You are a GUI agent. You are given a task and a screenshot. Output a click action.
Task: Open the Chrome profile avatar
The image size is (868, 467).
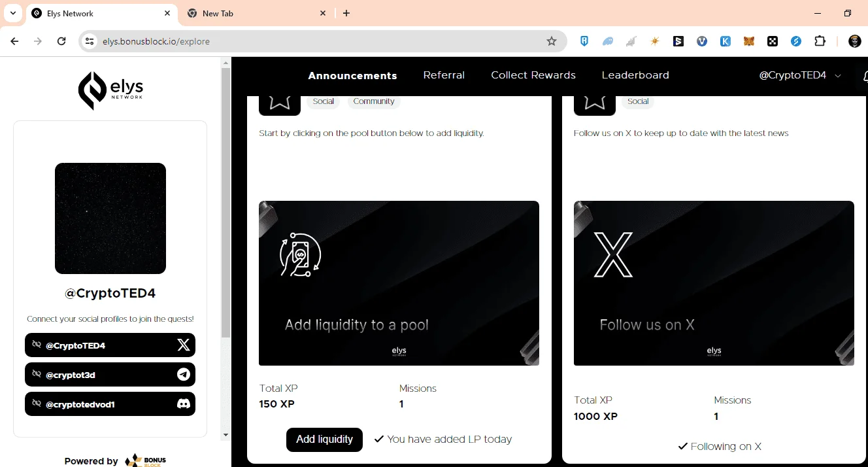pos(854,41)
